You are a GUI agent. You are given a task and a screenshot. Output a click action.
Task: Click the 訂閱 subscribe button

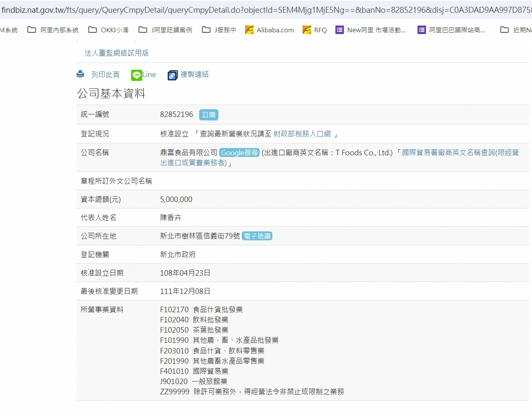click(x=209, y=115)
